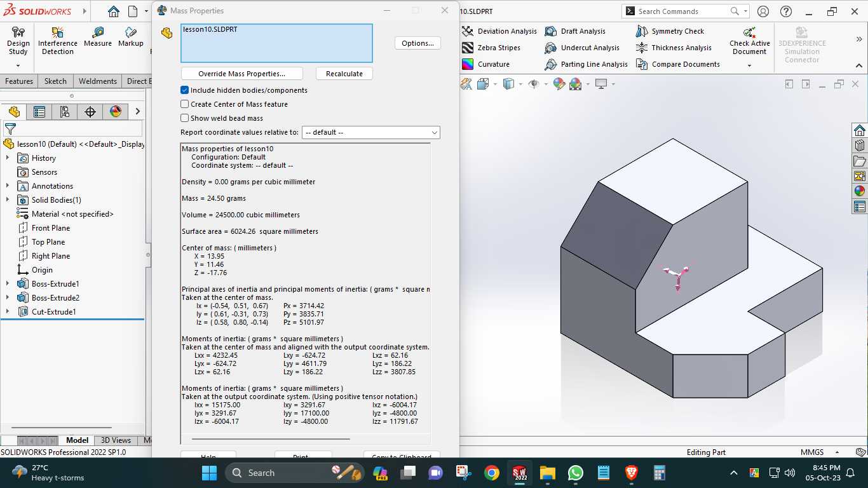Switch to 3D Views tab

click(116, 440)
